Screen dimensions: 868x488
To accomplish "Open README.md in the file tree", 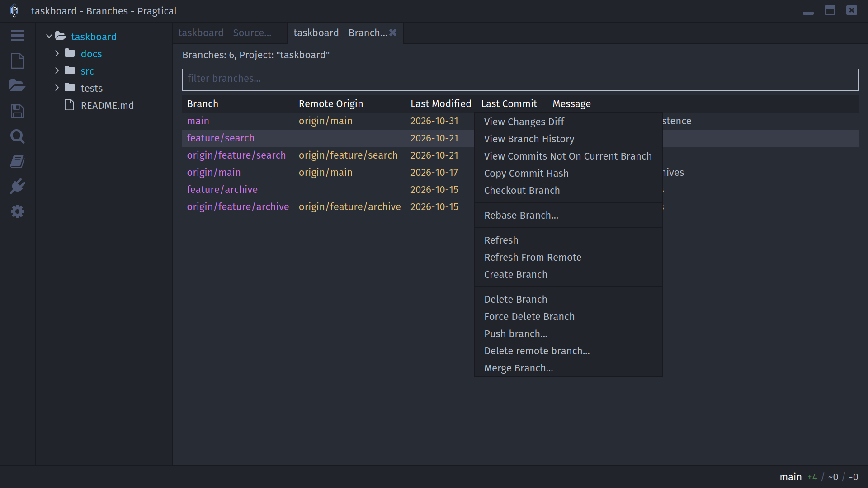I will (107, 105).
